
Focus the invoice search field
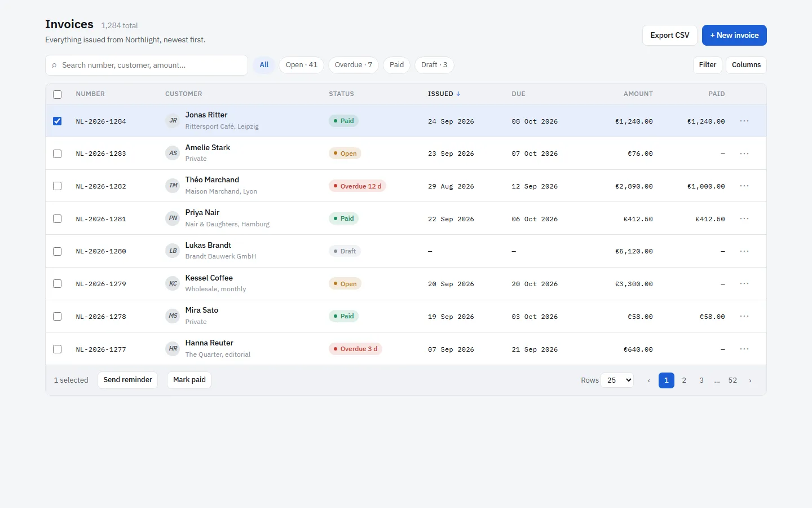pyautogui.click(x=147, y=65)
